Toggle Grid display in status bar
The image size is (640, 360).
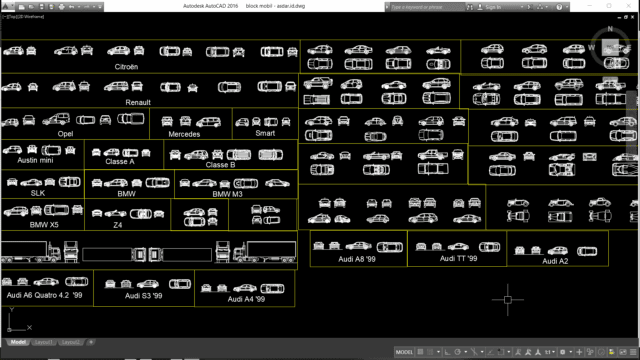click(x=420, y=352)
